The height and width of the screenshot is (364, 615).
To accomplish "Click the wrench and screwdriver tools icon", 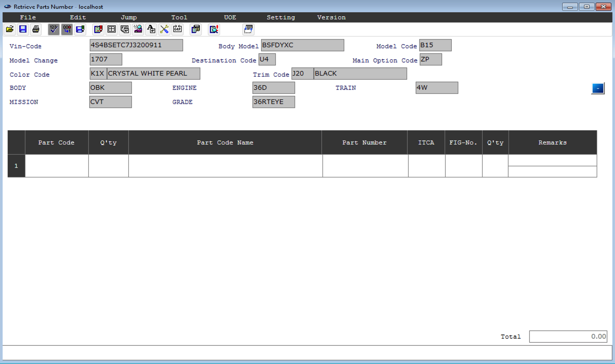I will [x=164, y=29].
